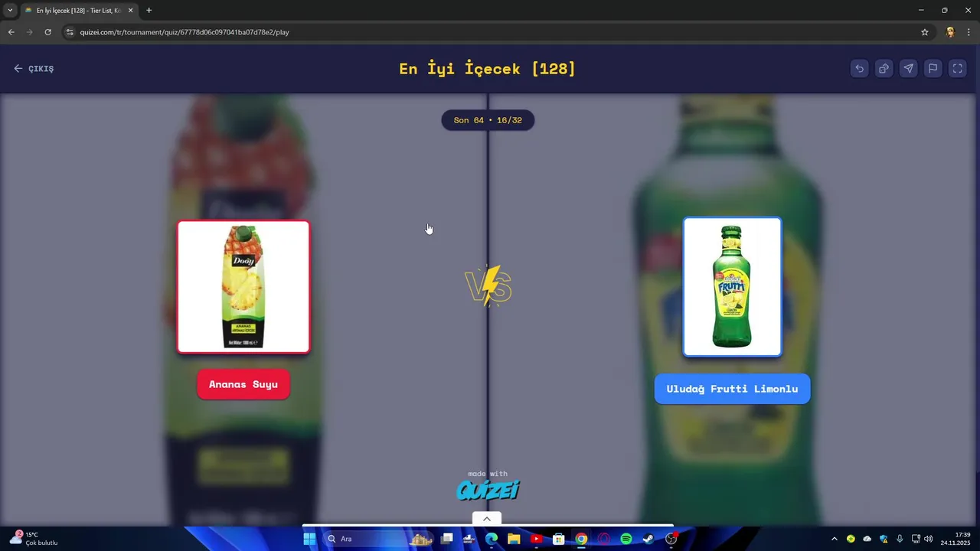The image size is (980, 551).
Task: View site information icon in address bar
Action: 70,32
